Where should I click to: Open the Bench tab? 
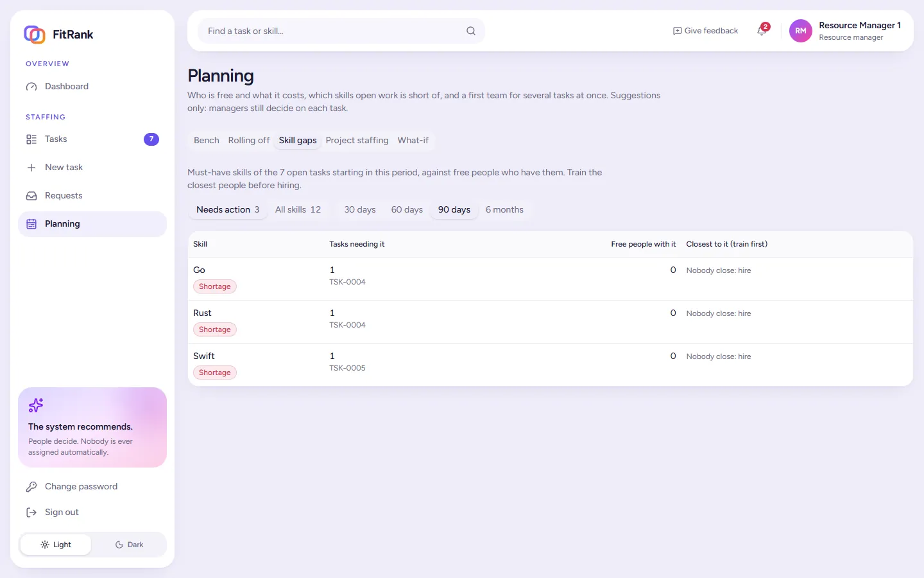tap(207, 141)
